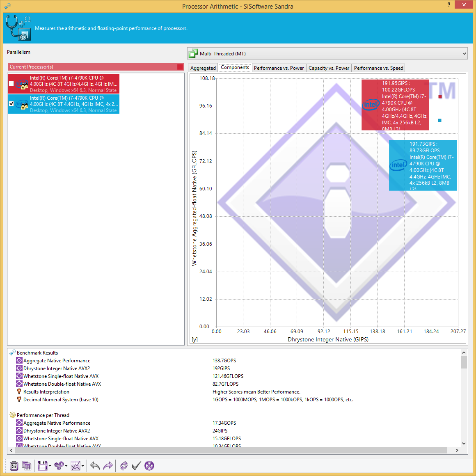This screenshot has height=476, width=476.
Task: Click the 82.7GFLOPS value
Action: 225,384
